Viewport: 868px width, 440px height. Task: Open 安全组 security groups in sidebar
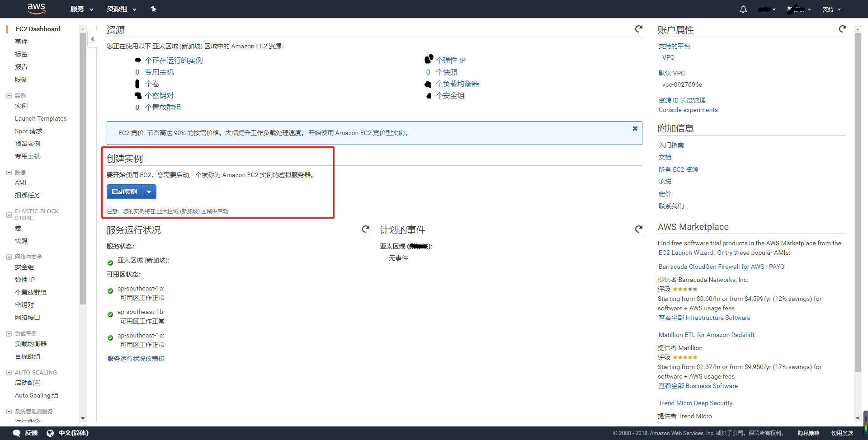pyautogui.click(x=24, y=267)
